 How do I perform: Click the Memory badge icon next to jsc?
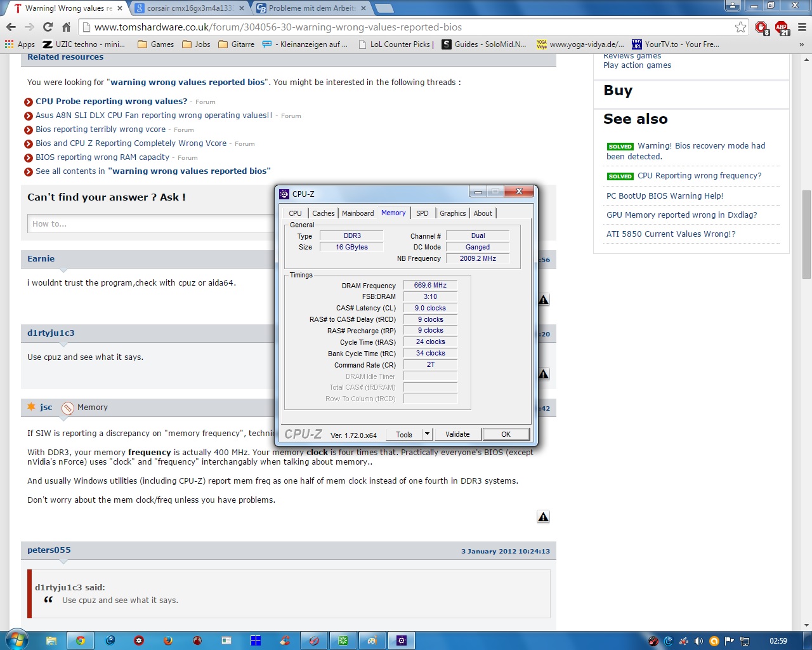click(68, 408)
